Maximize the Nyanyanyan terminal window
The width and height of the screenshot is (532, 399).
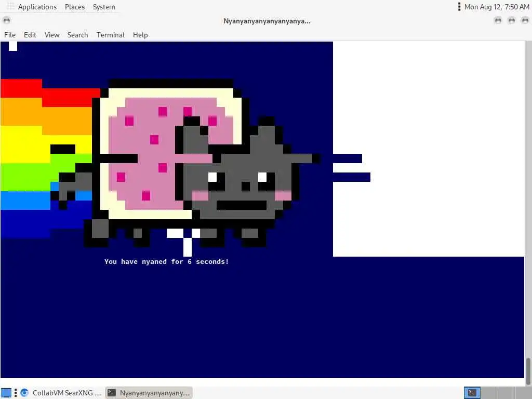(x=511, y=21)
